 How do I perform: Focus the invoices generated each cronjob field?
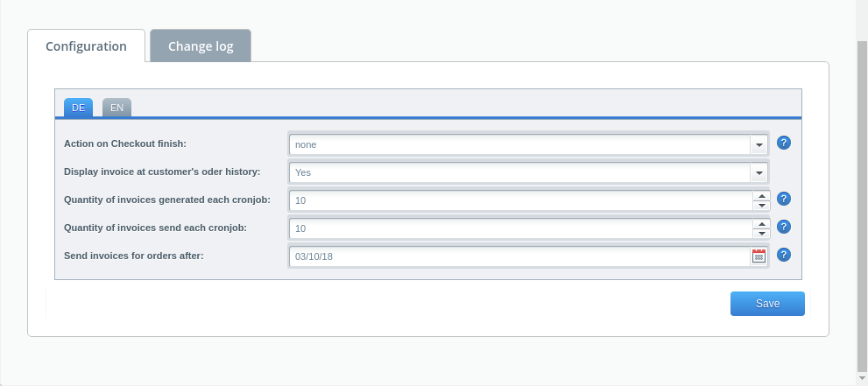coord(519,200)
